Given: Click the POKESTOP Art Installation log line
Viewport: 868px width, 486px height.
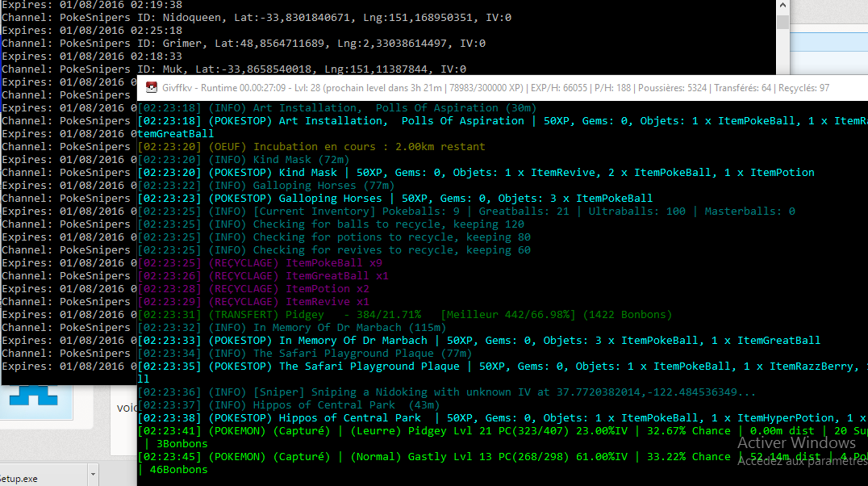Looking at the screenshot, I should pos(503,121).
